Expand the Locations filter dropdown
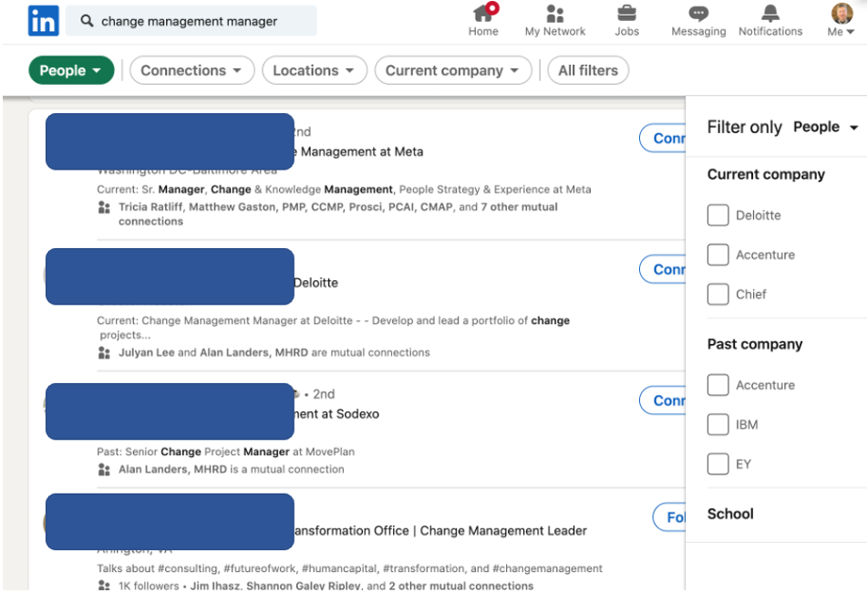Screen dimensions: 868x593 [x=314, y=70]
